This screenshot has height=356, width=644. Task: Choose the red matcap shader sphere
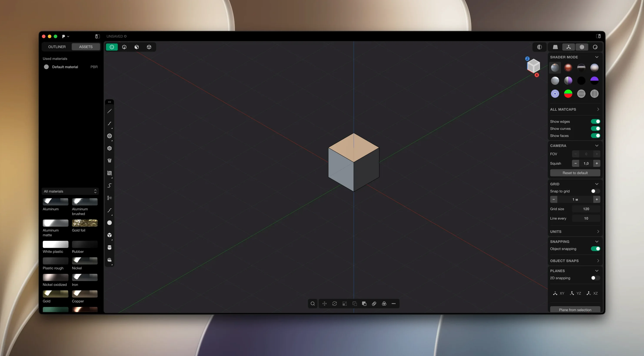[568, 68]
